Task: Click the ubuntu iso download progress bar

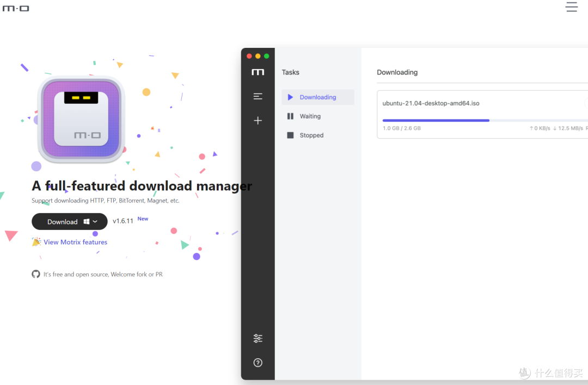Action: [x=484, y=120]
